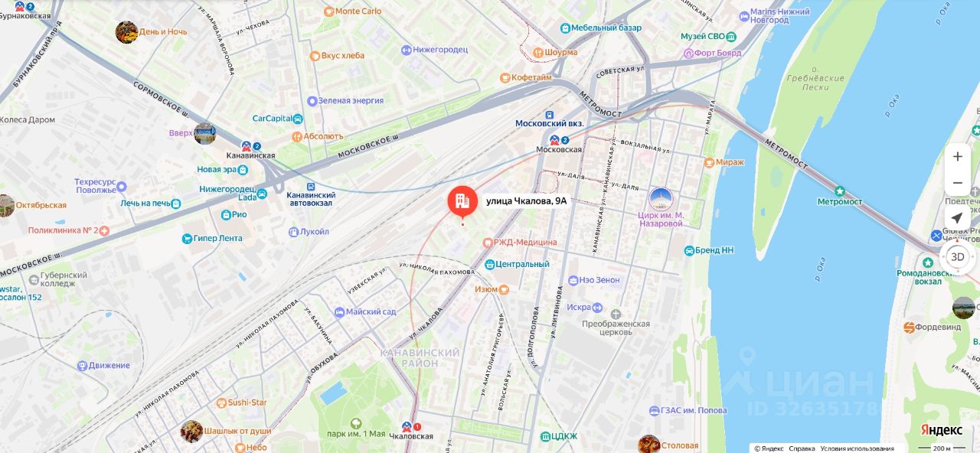Toggle the 3D map view

[x=957, y=257]
